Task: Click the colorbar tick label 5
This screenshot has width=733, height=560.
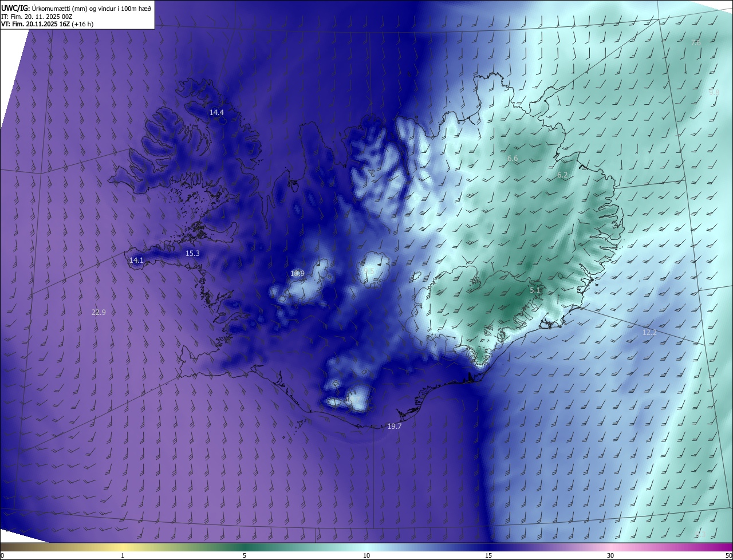Action: coord(245,555)
